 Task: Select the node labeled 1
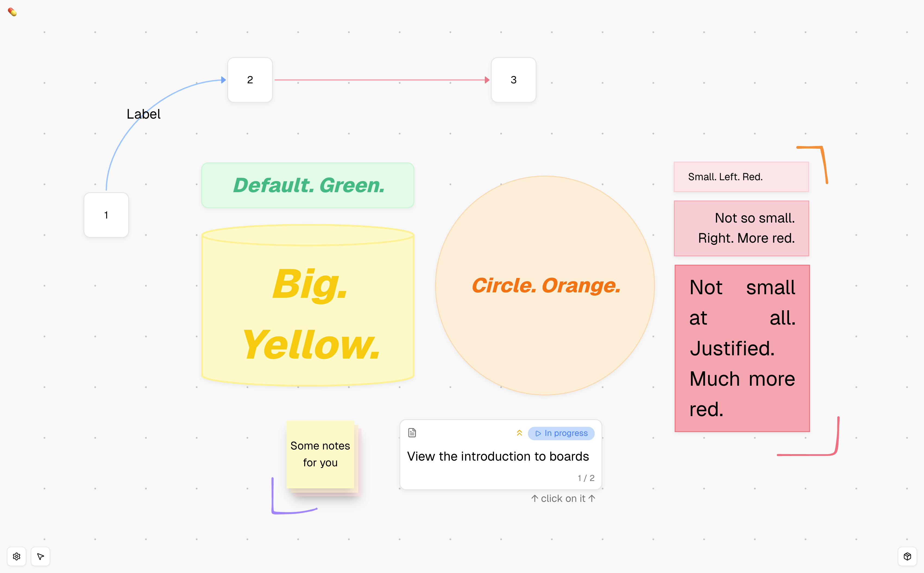(106, 215)
